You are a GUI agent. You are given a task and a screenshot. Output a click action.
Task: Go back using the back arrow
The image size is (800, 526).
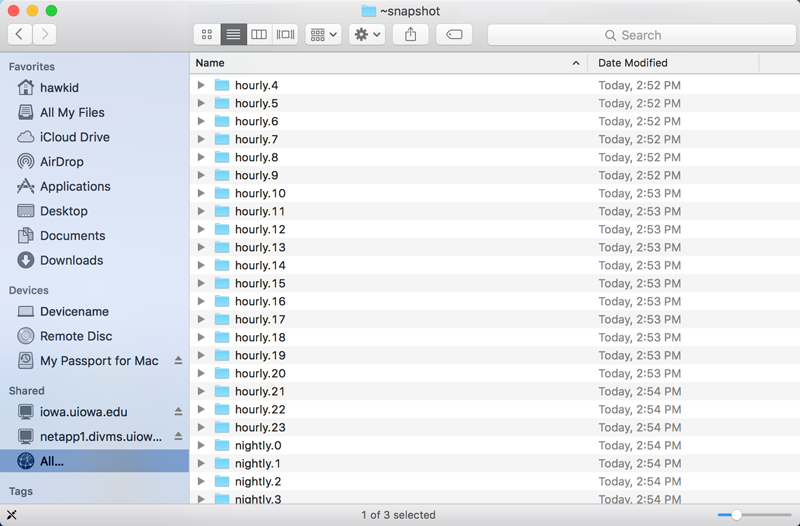pos(20,34)
